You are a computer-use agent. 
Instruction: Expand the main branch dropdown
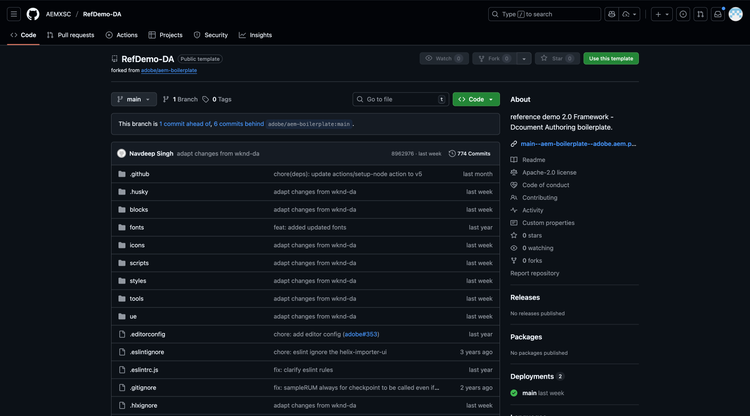pyautogui.click(x=134, y=99)
